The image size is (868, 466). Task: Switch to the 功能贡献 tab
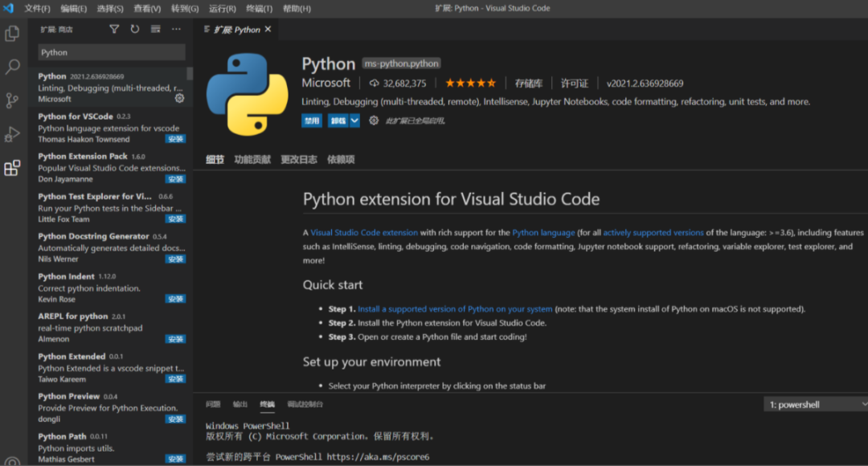pyautogui.click(x=252, y=159)
